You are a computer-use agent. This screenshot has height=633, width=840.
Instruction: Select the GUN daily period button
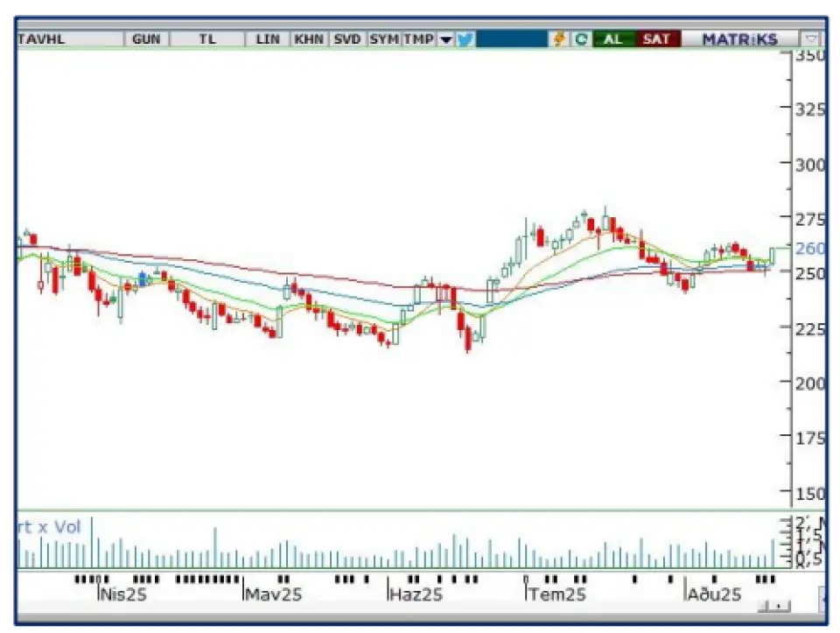coord(146,39)
